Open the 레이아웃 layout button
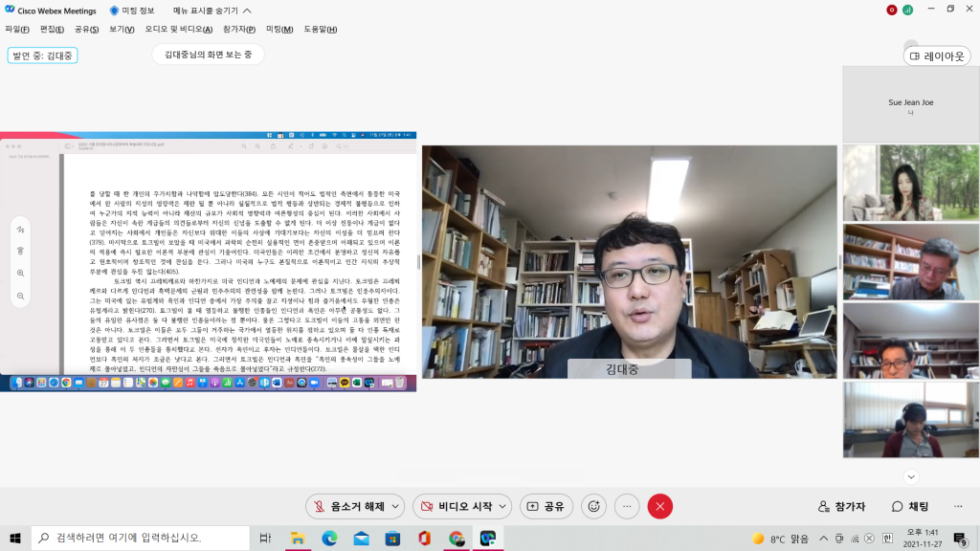The width and height of the screenshot is (980, 551). (x=936, y=56)
